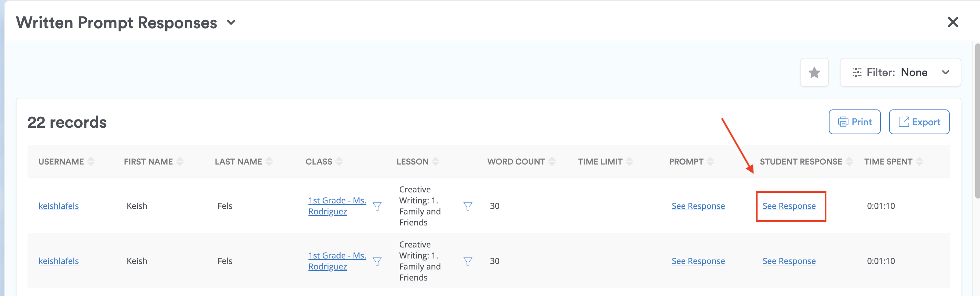
Task: Open the Filter: None dropdown
Action: (x=900, y=72)
